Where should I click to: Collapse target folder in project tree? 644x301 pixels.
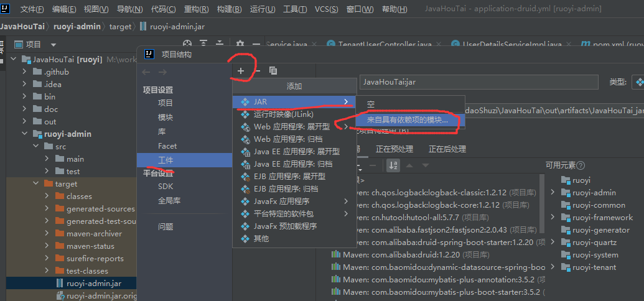point(35,184)
